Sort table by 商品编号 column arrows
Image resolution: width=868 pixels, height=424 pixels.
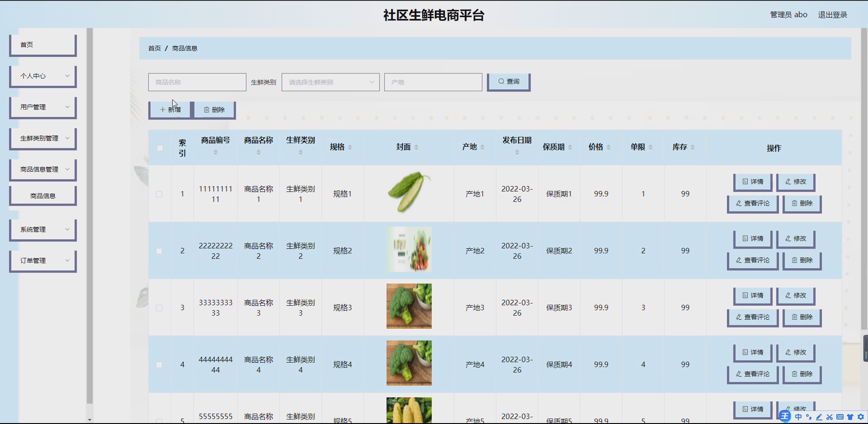click(x=215, y=153)
